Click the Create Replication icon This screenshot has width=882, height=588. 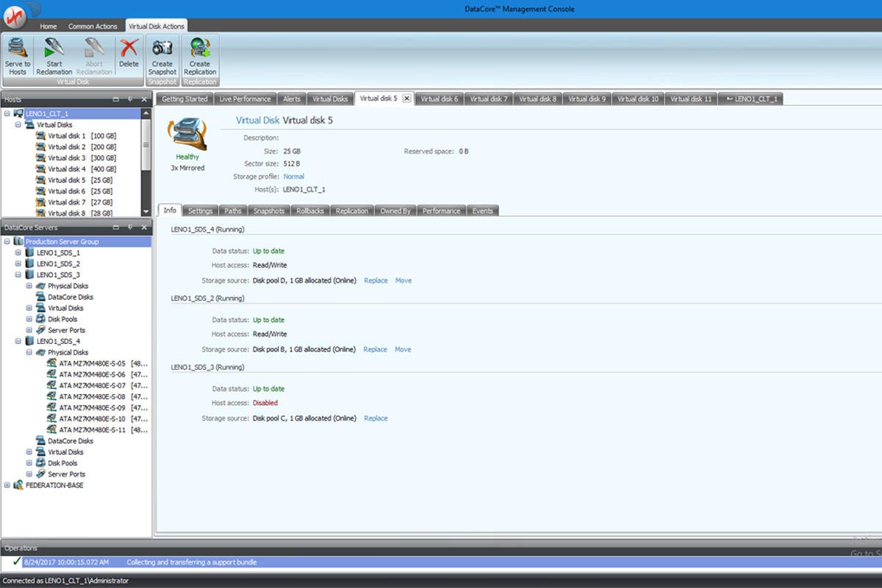click(200, 49)
